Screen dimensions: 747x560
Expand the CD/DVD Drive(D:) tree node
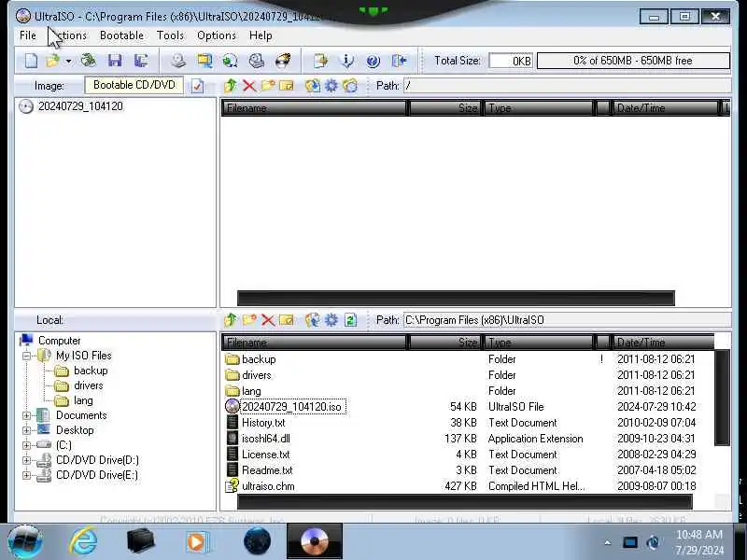point(27,460)
